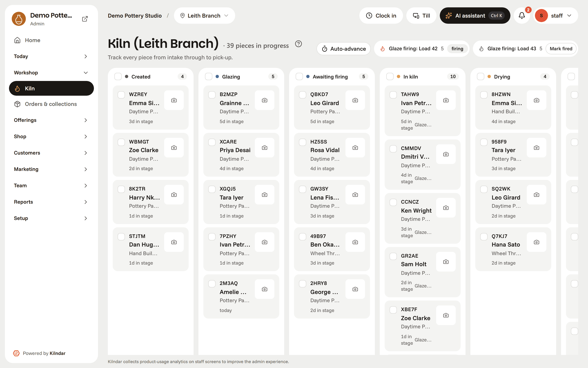Mark Load 43 as fired
The width and height of the screenshot is (588, 368).
click(561, 49)
